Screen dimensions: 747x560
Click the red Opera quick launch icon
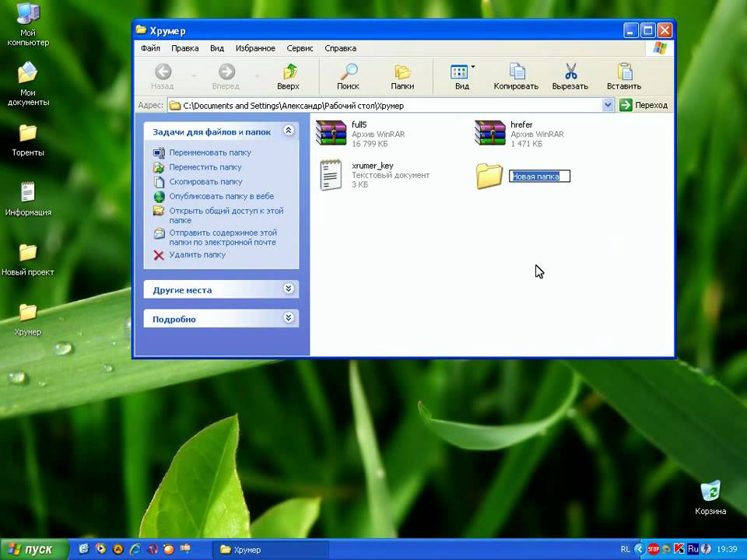(153, 549)
